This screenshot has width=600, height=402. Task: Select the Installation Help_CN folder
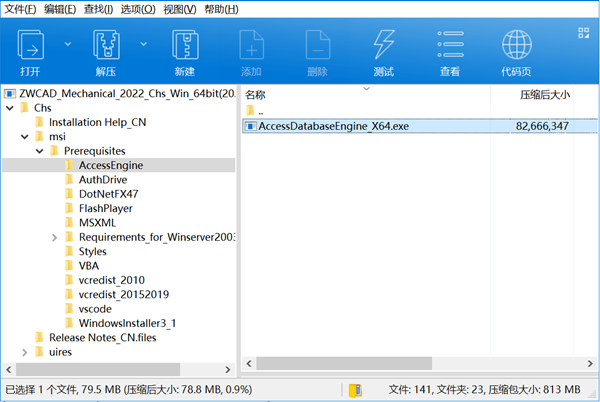(x=90, y=122)
